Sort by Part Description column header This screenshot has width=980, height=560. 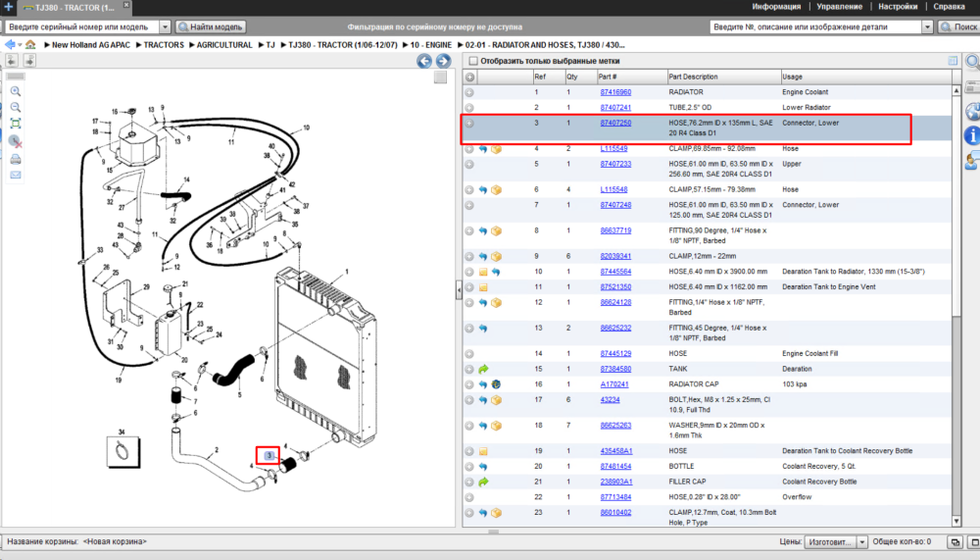click(722, 76)
